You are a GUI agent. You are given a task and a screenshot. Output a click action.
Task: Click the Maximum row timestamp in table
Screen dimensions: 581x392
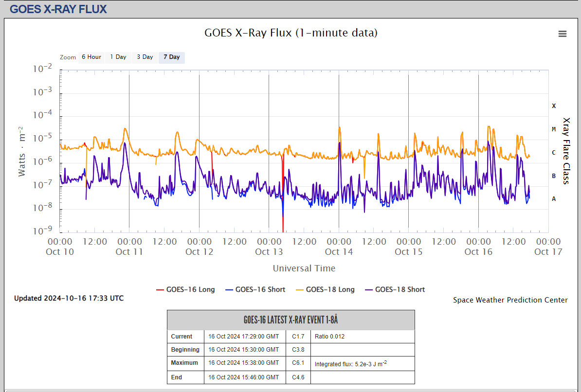click(243, 363)
